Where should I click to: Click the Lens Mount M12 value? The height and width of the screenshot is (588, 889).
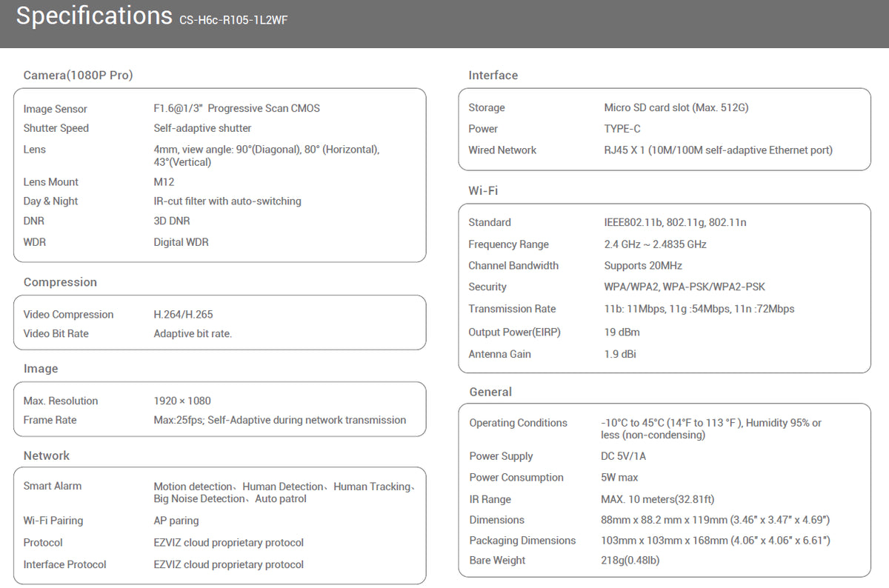click(164, 182)
